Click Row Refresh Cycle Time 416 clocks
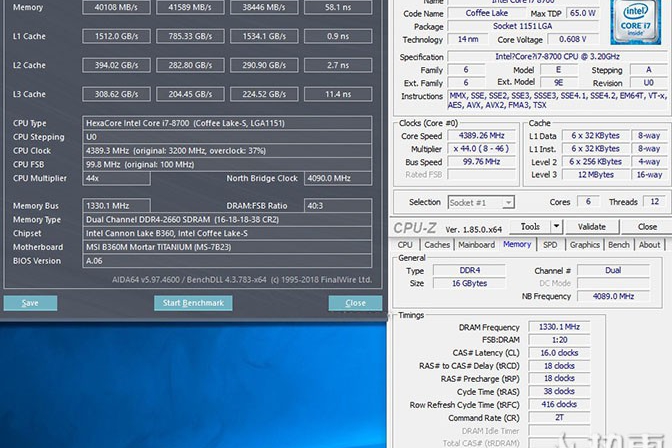The image size is (672, 448). (x=559, y=404)
